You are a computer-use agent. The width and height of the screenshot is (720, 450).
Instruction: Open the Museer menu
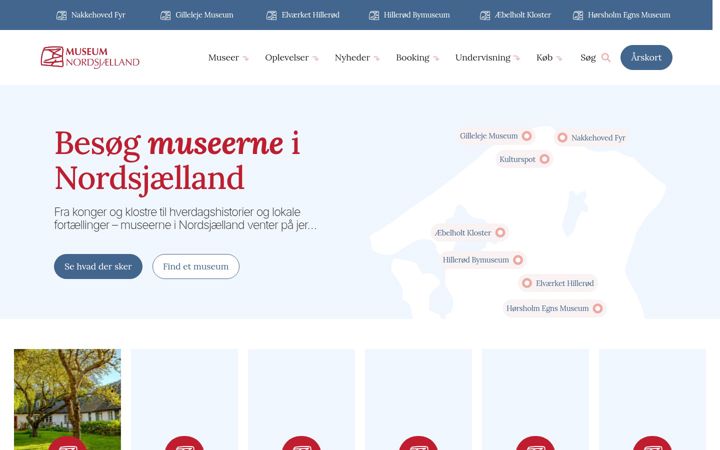[223, 57]
